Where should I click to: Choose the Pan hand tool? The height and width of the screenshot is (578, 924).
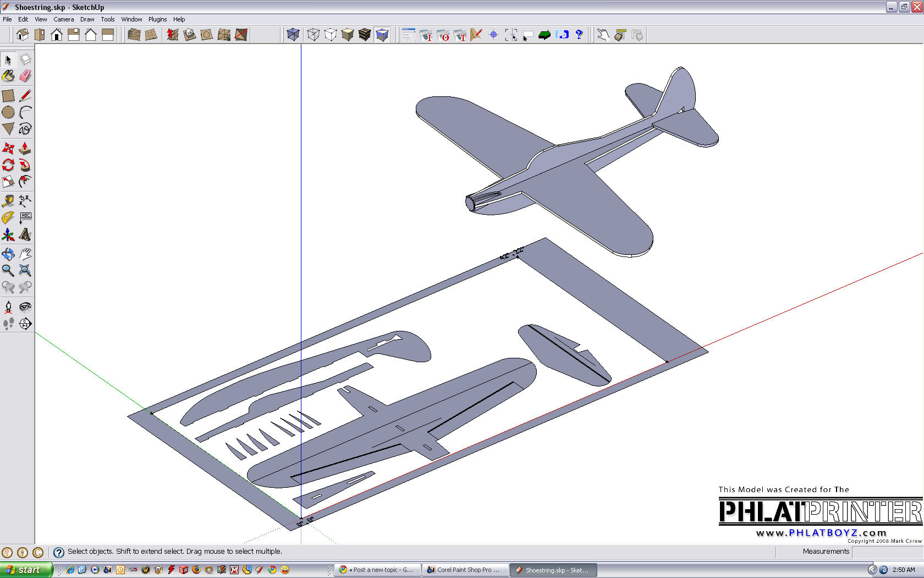pos(25,254)
